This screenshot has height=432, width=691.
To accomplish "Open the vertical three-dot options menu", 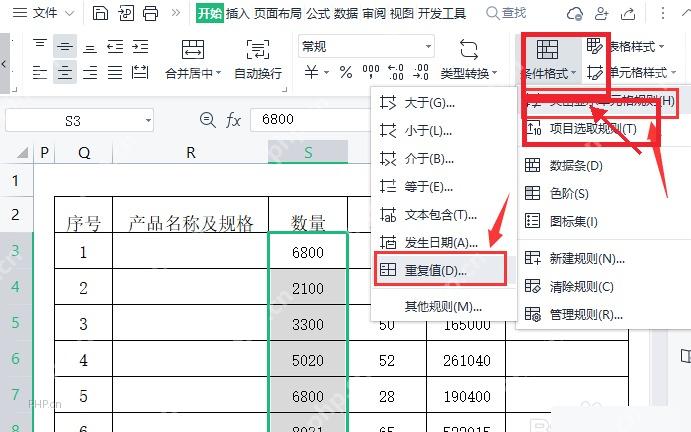I will [663, 13].
